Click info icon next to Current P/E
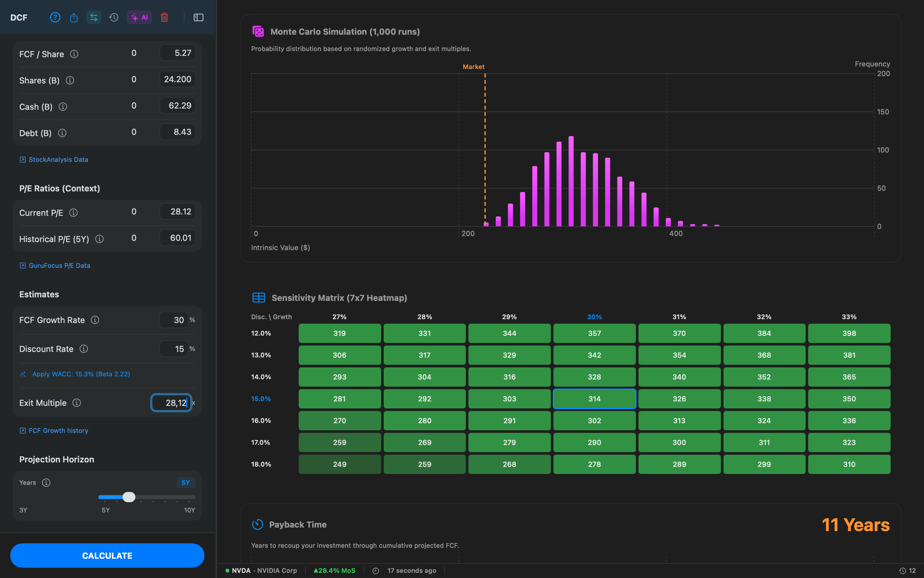 tap(73, 213)
